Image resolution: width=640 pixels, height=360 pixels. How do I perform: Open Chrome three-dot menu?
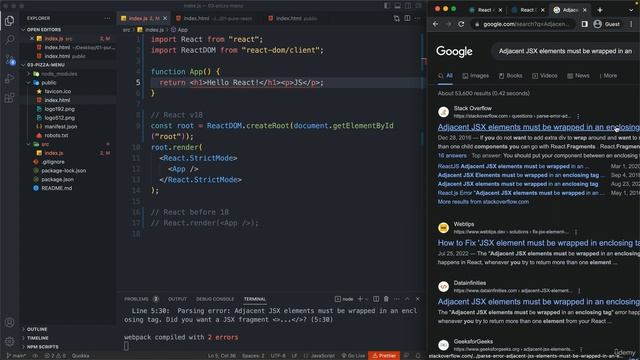(x=631, y=24)
